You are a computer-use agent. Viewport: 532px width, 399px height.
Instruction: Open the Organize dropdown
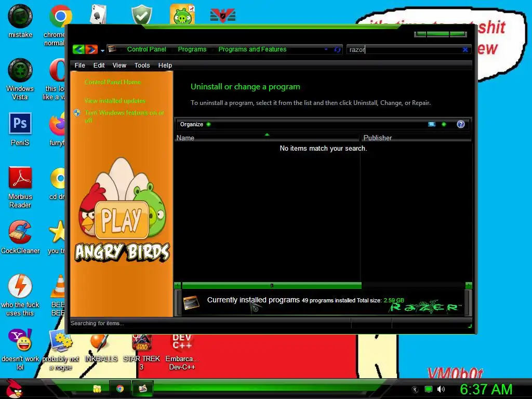[x=195, y=124]
